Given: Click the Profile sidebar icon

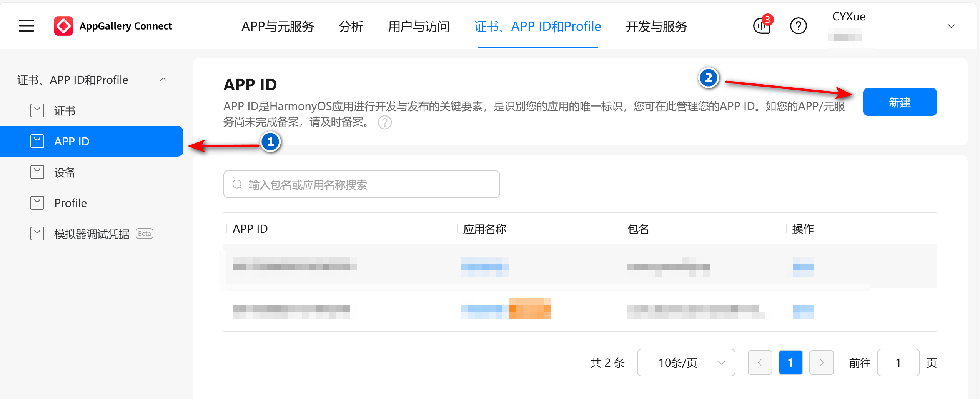Looking at the screenshot, I should (x=37, y=203).
